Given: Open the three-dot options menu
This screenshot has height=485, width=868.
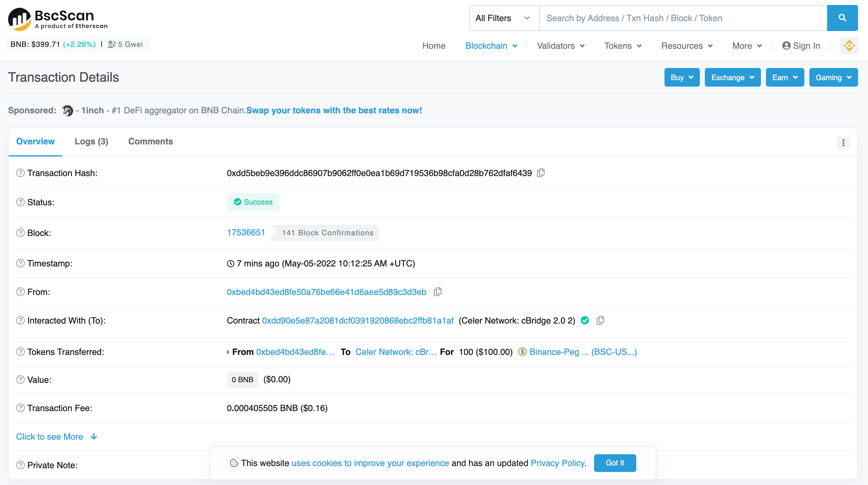Looking at the screenshot, I should tap(843, 143).
